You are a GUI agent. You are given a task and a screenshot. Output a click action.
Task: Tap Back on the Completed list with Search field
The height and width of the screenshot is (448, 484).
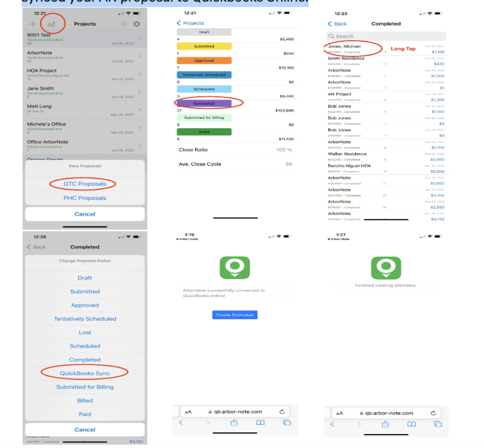coord(337,24)
